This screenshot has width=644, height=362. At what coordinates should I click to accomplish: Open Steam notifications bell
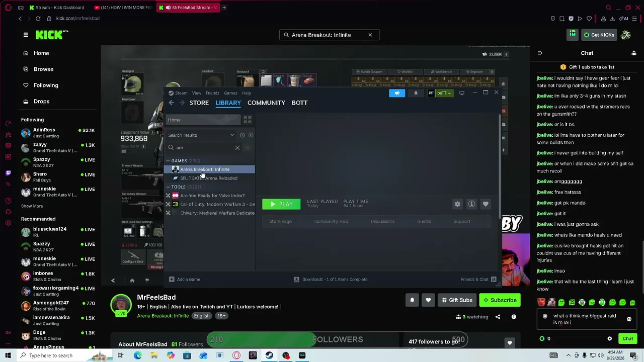click(x=416, y=93)
